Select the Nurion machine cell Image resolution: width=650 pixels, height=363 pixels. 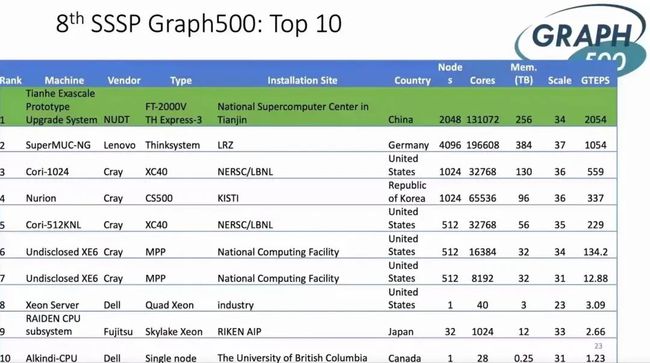click(x=41, y=198)
